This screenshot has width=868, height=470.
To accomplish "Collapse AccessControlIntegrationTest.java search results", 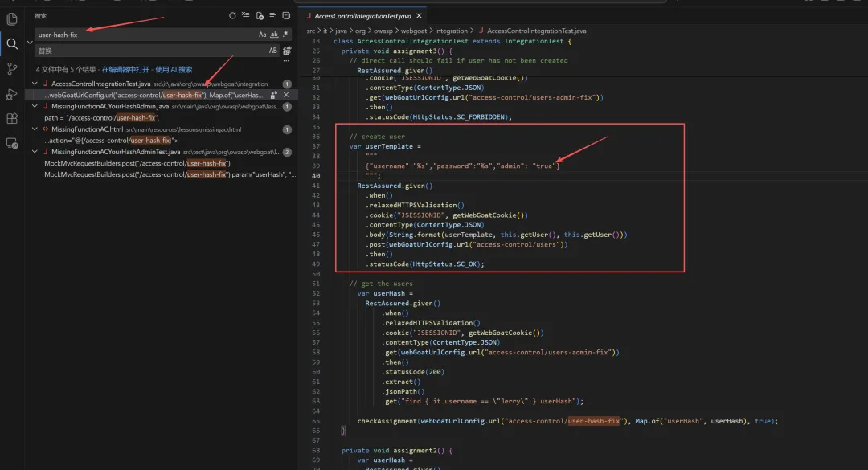I will point(35,84).
